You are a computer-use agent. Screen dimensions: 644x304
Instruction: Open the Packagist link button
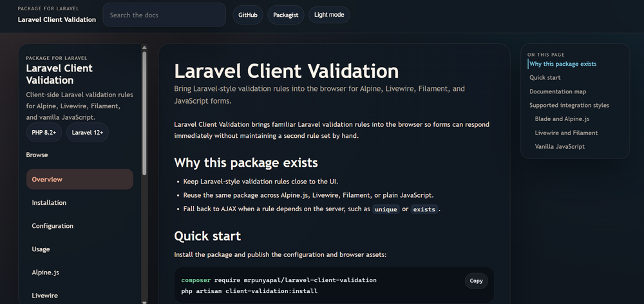pyautogui.click(x=285, y=15)
